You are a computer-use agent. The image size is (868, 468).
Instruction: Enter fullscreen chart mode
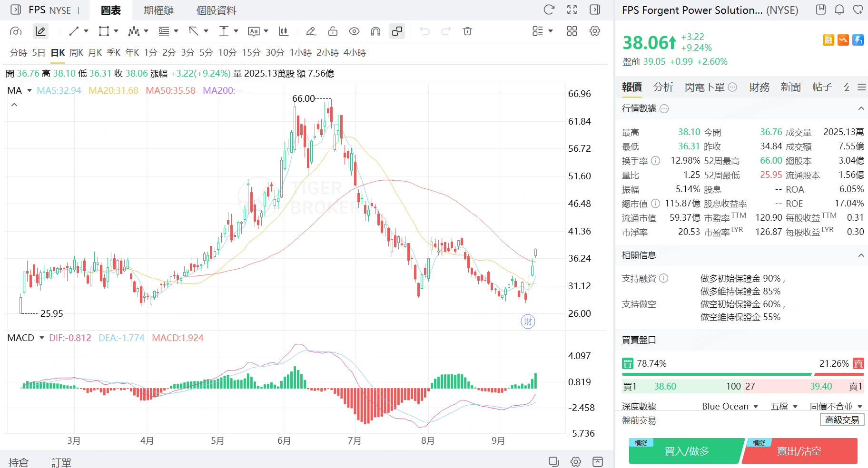[572, 10]
